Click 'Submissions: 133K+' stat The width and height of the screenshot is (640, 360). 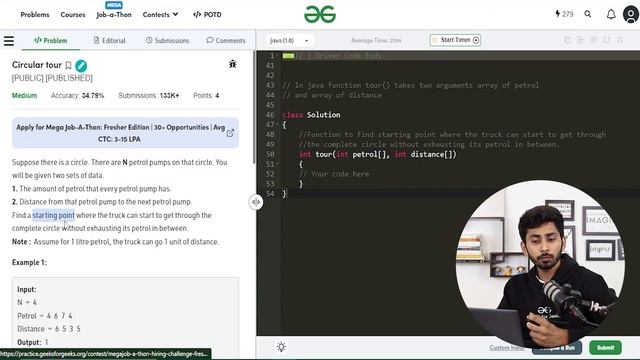(149, 96)
